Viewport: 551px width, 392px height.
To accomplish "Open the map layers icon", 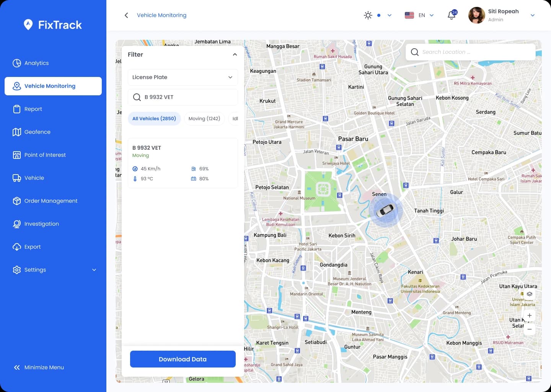I will point(530,294).
